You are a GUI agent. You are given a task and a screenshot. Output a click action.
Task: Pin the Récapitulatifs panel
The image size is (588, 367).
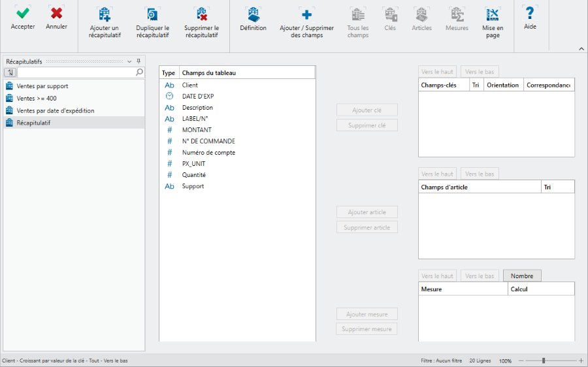(x=139, y=61)
